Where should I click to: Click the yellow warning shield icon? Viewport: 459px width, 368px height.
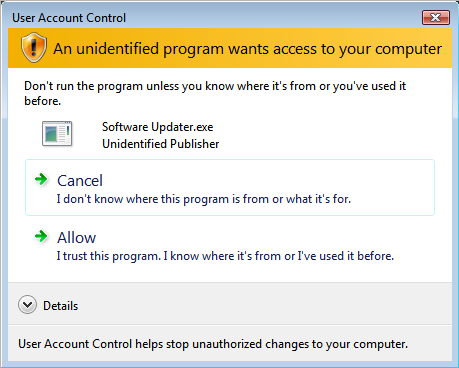point(33,48)
